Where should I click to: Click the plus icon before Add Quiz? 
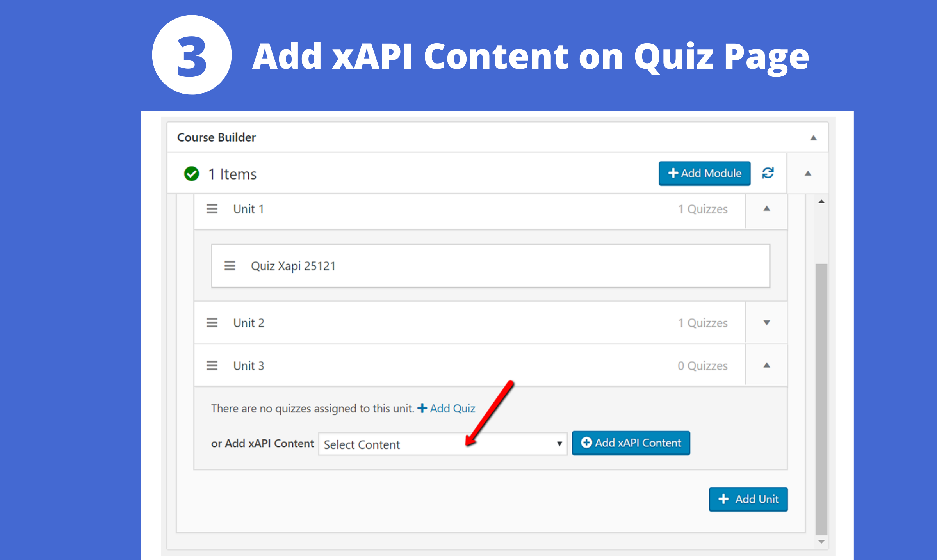[x=422, y=408]
